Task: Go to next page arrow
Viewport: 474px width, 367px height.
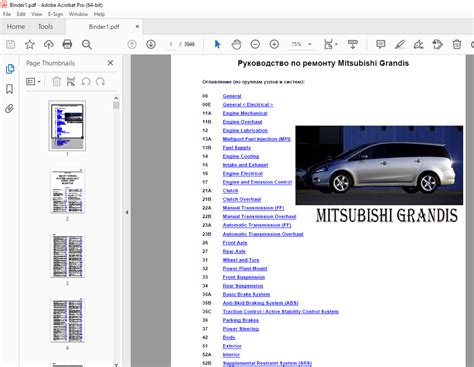Action: point(151,44)
